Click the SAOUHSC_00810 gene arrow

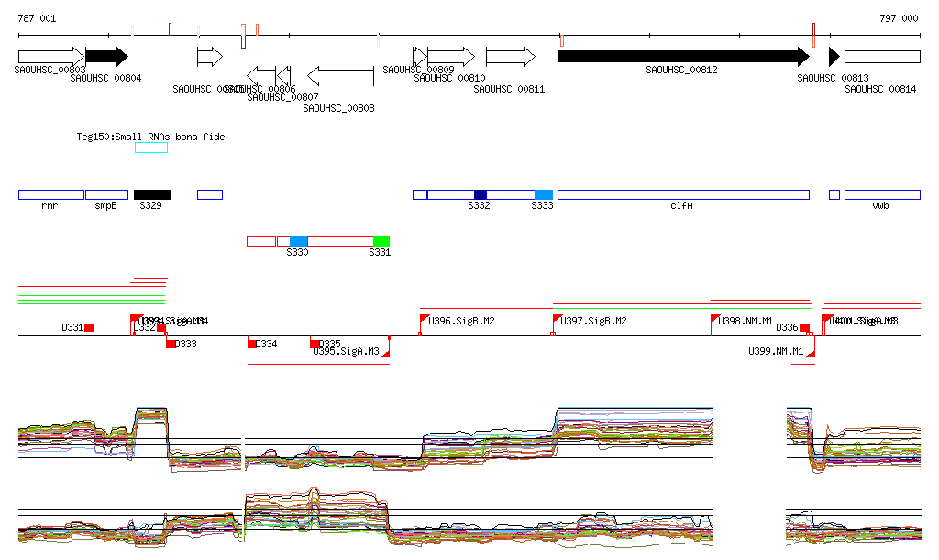(x=451, y=57)
